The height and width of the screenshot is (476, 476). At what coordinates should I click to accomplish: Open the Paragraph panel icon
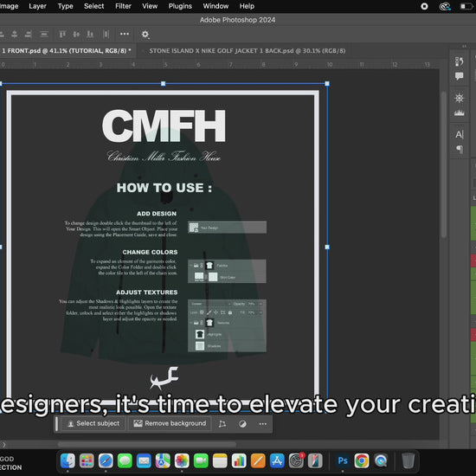459,149
